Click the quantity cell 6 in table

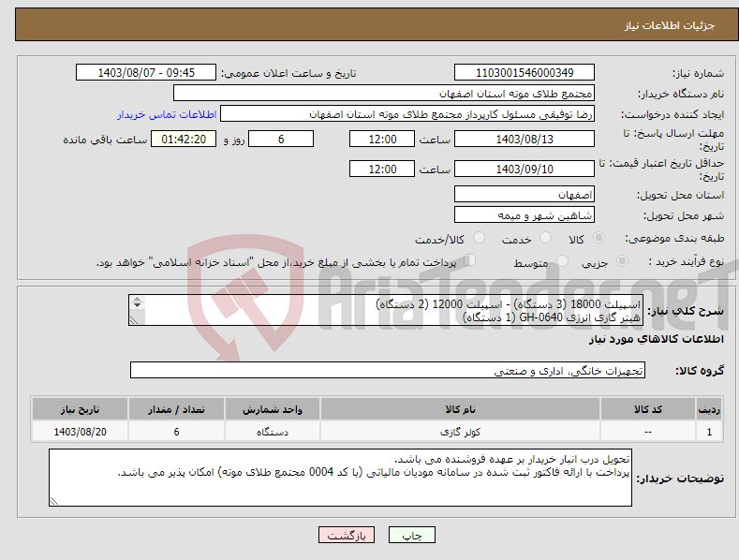pos(176,432)
